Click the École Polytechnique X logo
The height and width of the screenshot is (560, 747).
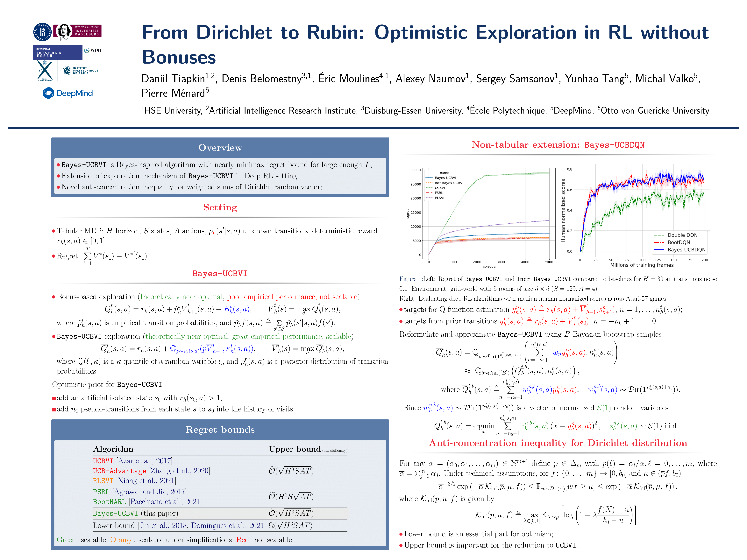coord(45,71)
